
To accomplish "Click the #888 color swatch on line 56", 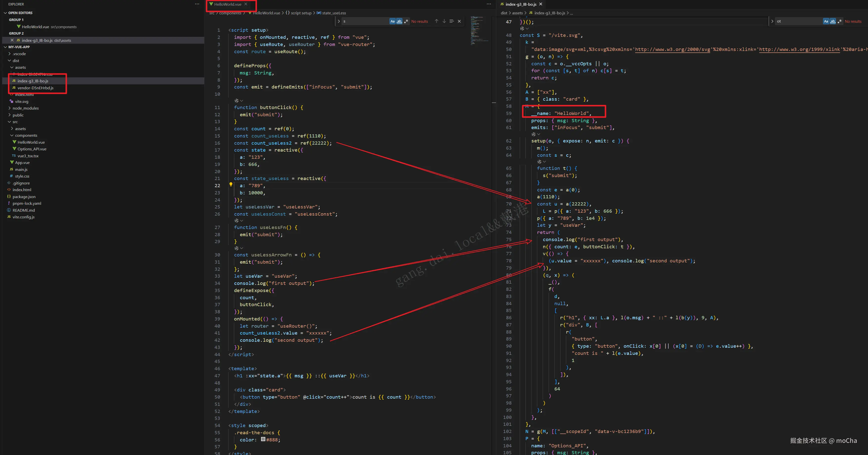I will pyautogui.click(x=263, y=439).
